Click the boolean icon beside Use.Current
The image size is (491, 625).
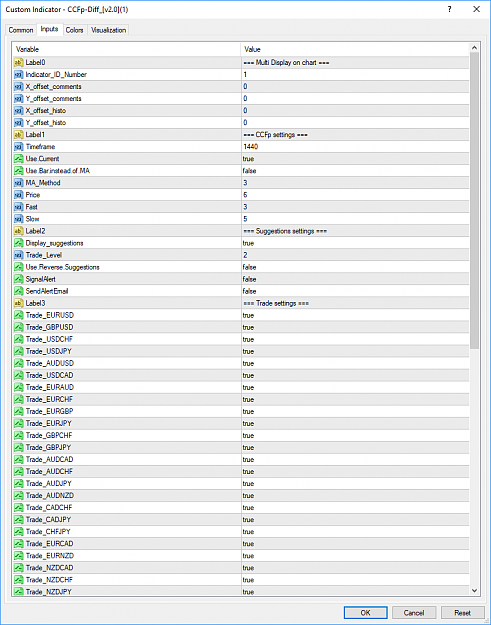[19, 159]
